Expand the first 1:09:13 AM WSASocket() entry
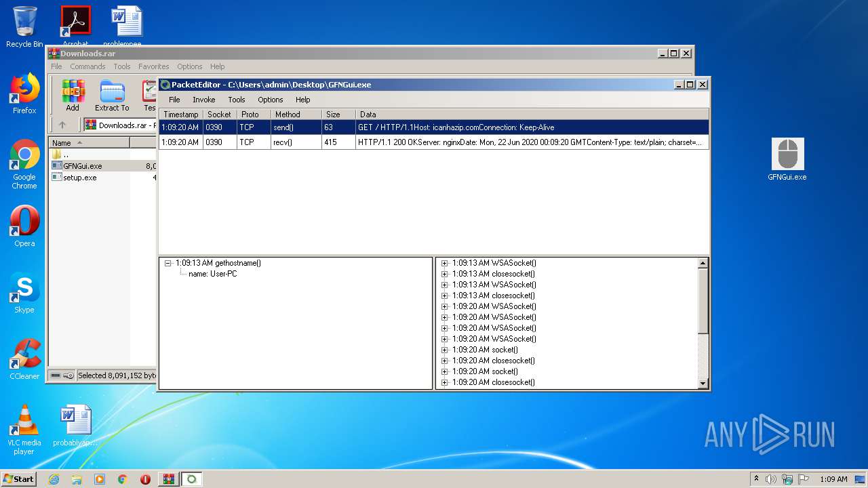 pyautogui.click(x=444, y=263)
